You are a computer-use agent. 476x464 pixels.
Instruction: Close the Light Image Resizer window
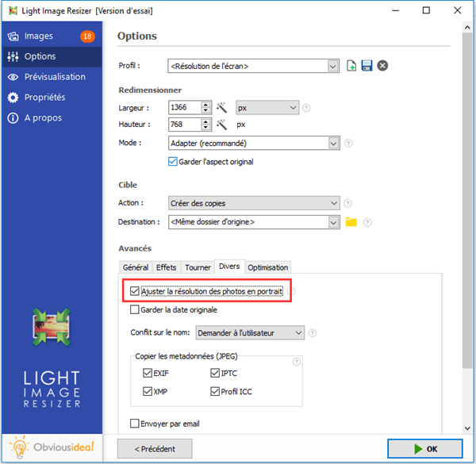click(458, 10)
